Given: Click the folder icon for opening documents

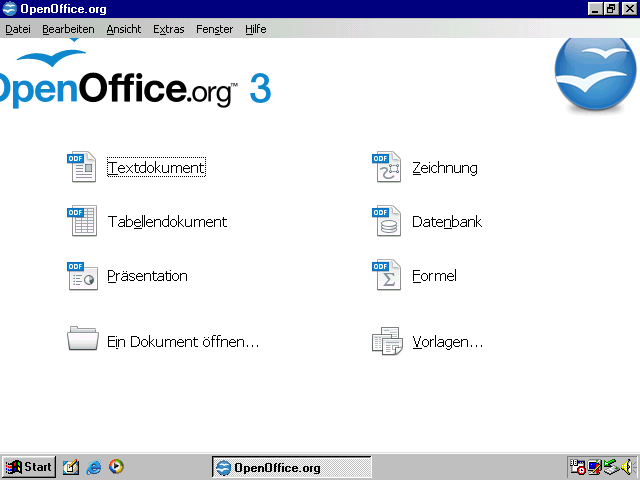Looking at the screenshot, I should pyautogui.click(x=83, y=338).
